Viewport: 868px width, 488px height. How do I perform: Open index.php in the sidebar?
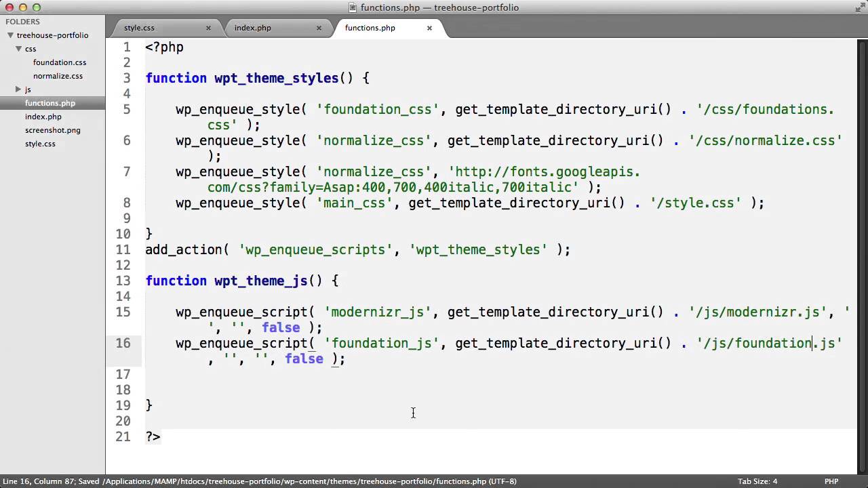coord(43,117)
